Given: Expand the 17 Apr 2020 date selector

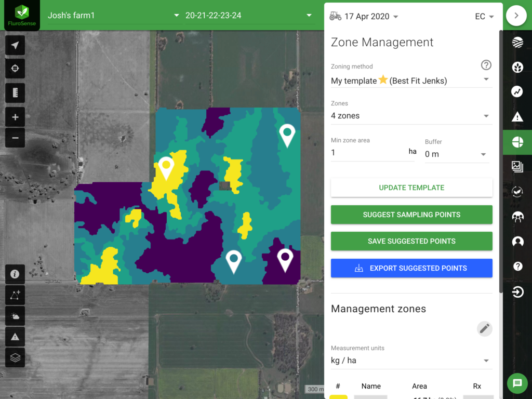Looking at the screenshot, I should point(370,16).
